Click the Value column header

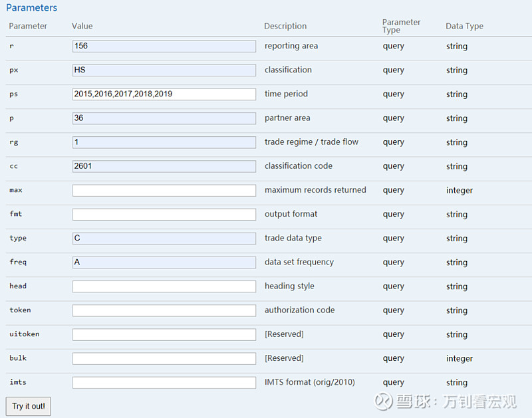(x=82, y=26)
